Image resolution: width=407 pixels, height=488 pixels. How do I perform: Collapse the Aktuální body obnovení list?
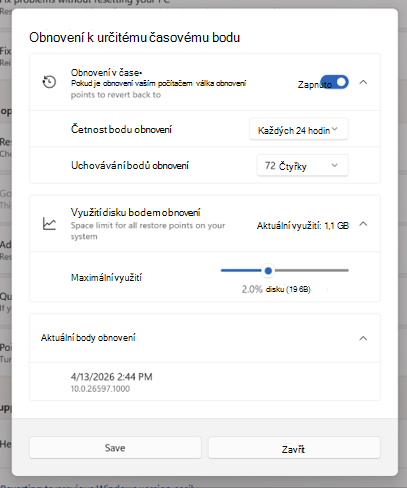pyautogui.click(x=363, y=338)
